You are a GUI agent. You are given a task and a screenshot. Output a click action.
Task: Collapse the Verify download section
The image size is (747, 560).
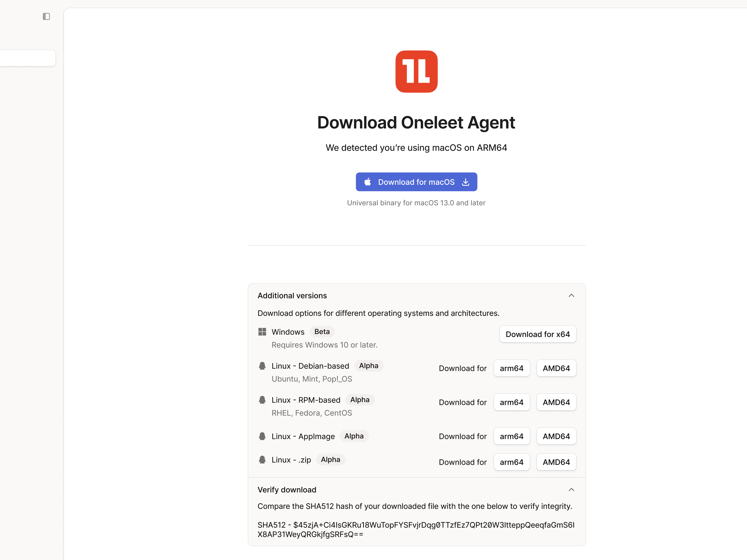coord(571,489)
